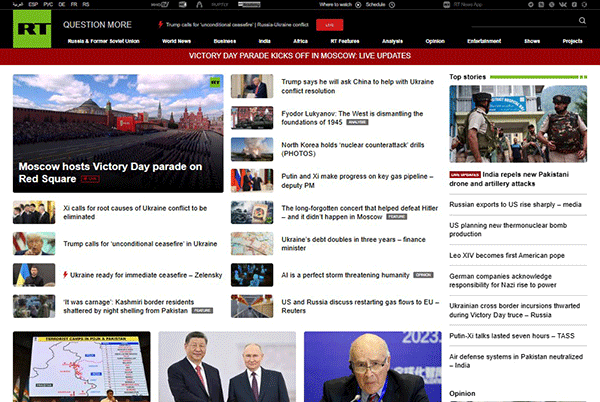Screen dimensions: 600x402
Task: Open Business section
Action: click(225, 41)
